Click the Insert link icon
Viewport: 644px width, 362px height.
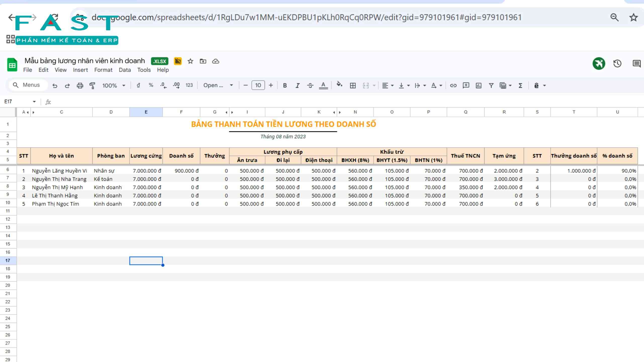(x=453, y=85)
